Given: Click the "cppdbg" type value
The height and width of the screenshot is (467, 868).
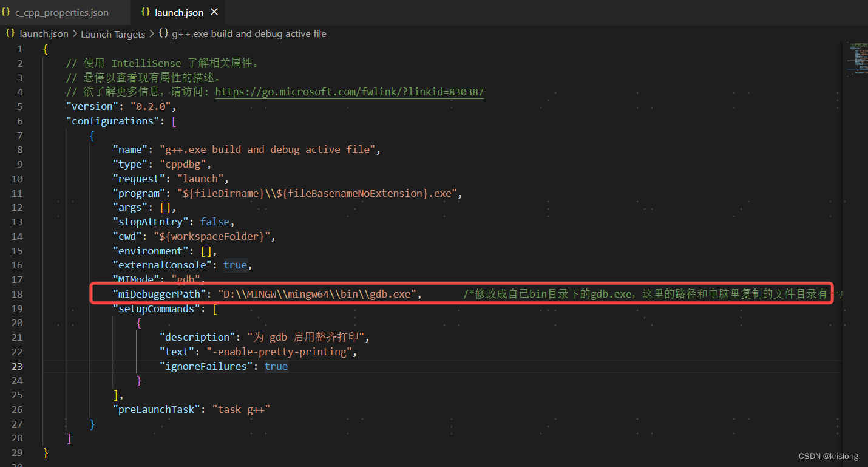Looking at the screenshot, I should [184, 164].
